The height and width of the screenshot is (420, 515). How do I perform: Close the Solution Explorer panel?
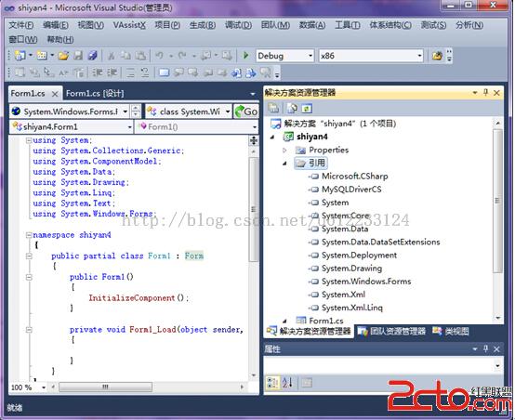click(x=497, y=93)
